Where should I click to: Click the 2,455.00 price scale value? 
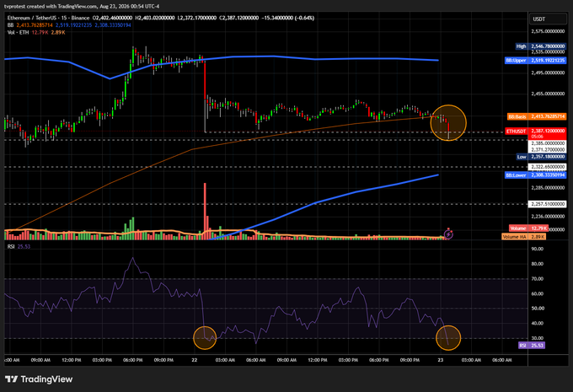pyautogui.click(x=548, y=94)
